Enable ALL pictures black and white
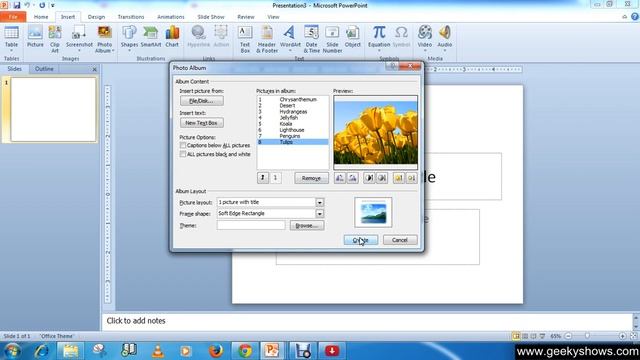The image size is (640, 360). (182, 154)
